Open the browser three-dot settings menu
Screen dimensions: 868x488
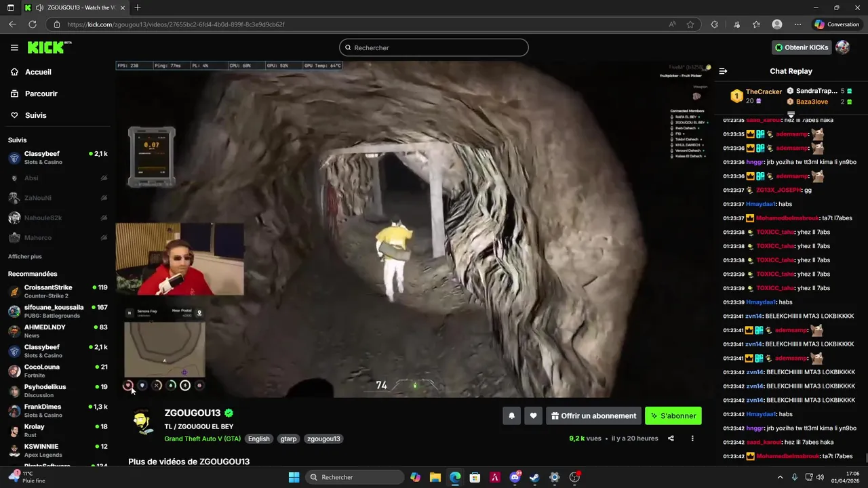797,24
